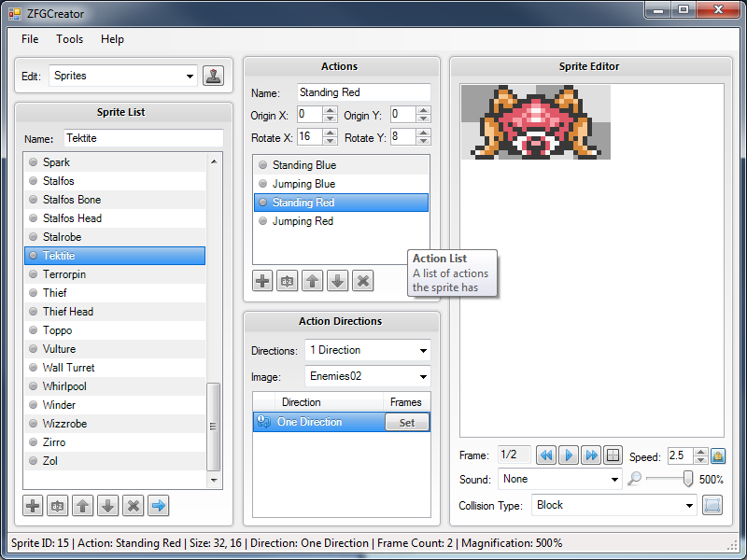Select Wizzrobe sprite
Image resolution: width=747 pixels, height=560 pixels.
tap(115, 424)
